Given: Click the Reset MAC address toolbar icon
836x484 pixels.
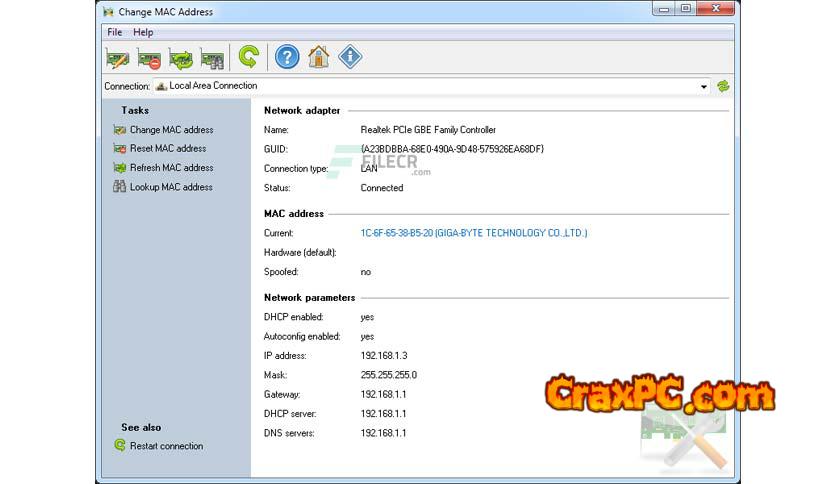Looking at the screenshot, I should (149, 58).
